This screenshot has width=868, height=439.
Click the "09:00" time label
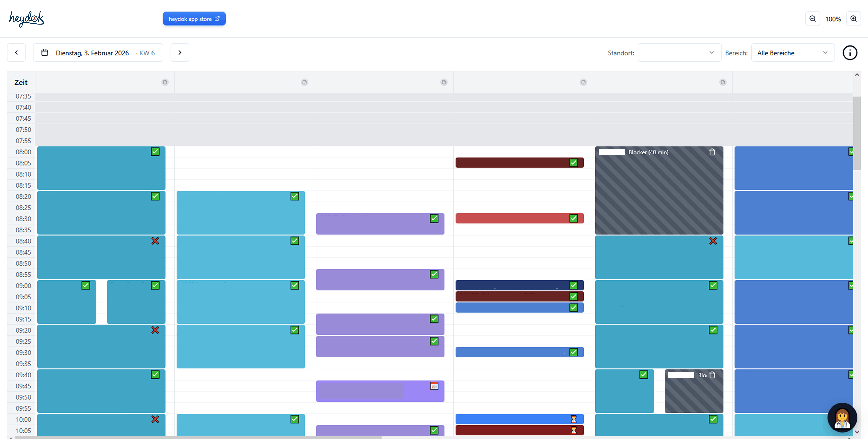click(23, 286)
